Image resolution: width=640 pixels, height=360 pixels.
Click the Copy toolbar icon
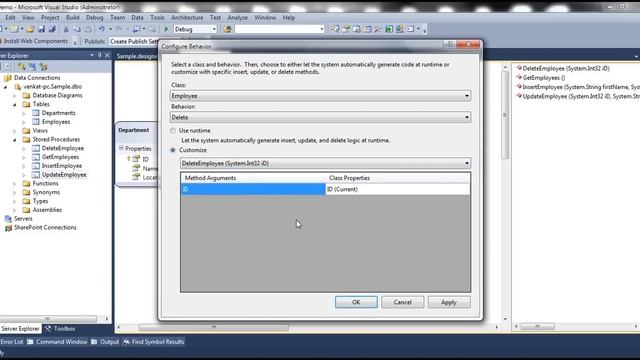(x=77, y=29)
